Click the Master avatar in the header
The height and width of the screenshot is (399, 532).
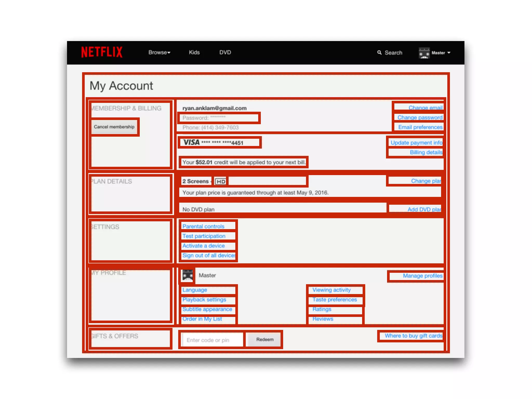[424, 53]
